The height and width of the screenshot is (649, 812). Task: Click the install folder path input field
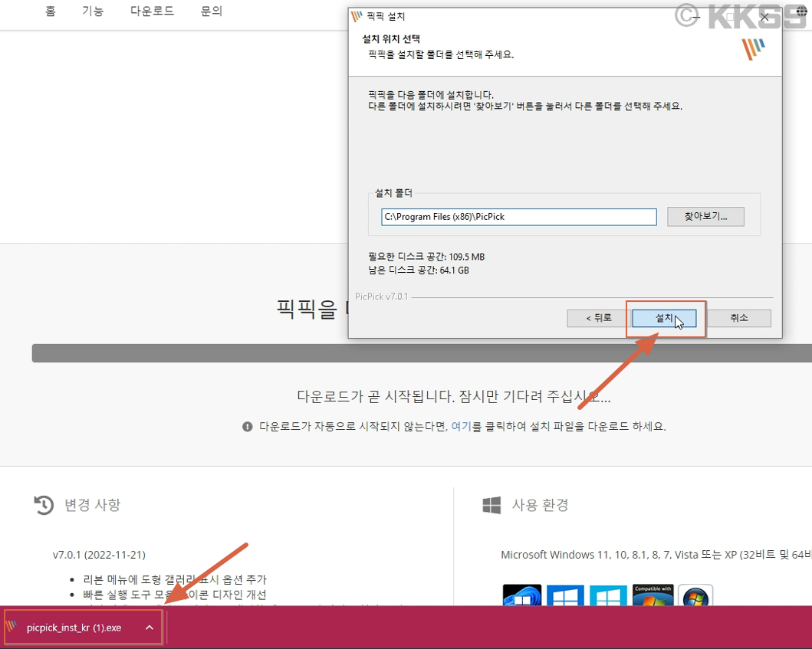pyautogui.click(x=518, y=217)
